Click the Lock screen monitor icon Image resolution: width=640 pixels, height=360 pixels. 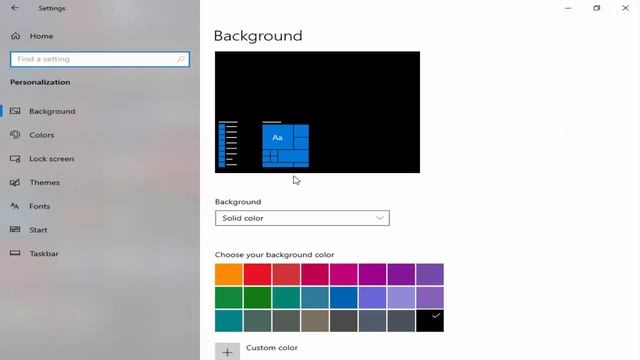[15, 158]
